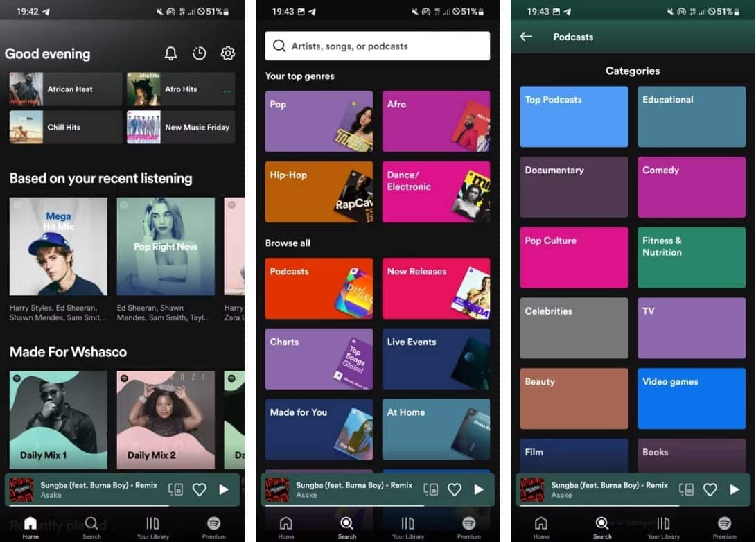Open Fitness & Nutrition category
The height and width of the screenshot is (542, 756).
pyautogui.click(x=692, y=258)
